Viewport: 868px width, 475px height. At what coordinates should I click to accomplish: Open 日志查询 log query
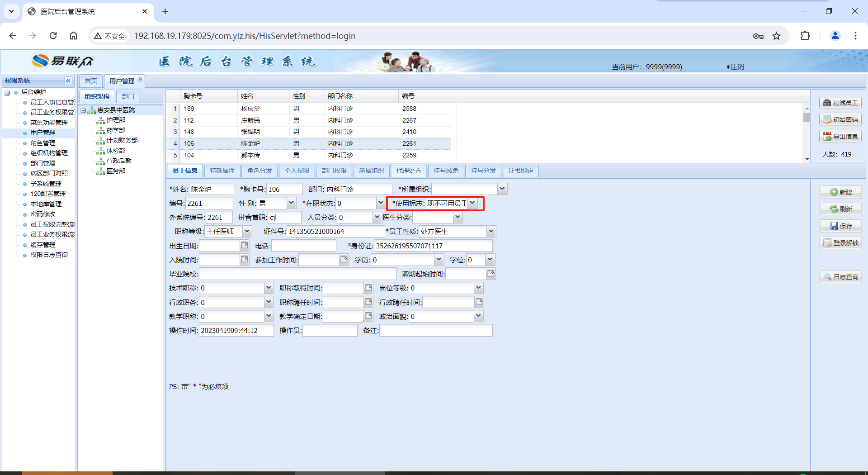click(x=841, y=277)
